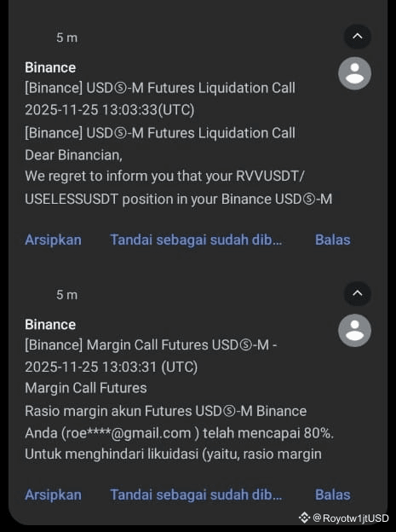396x532 pixels.
Task: Tap the 13:03:33(UTC) timestamp line
Action: [110, 110]
